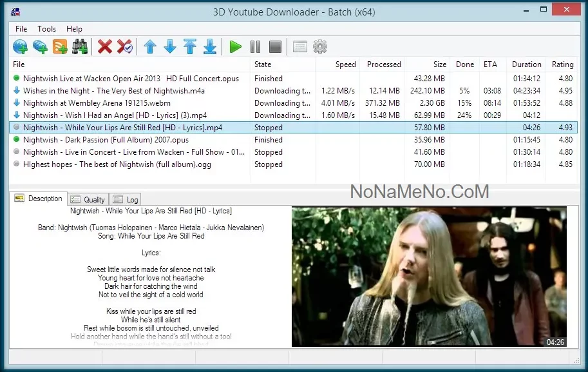Screen dimensions: 588x372
Task: Click the red X remove icon
Action: coord(105,46)
